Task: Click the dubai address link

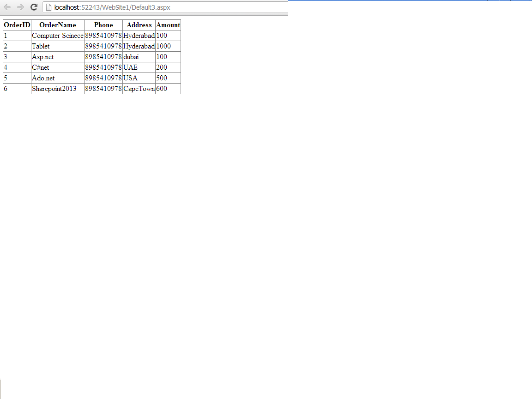Action: (131, 57)
